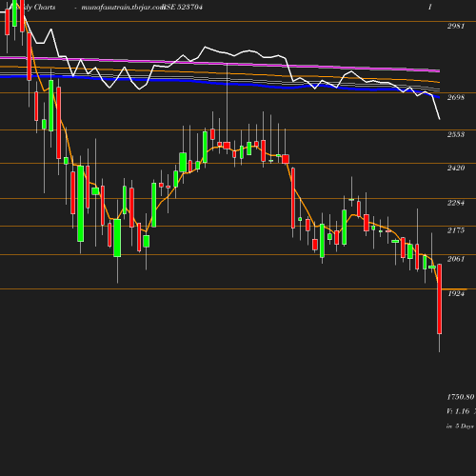
Task: Select the 2420 price level label
Action: click(456, 168)
